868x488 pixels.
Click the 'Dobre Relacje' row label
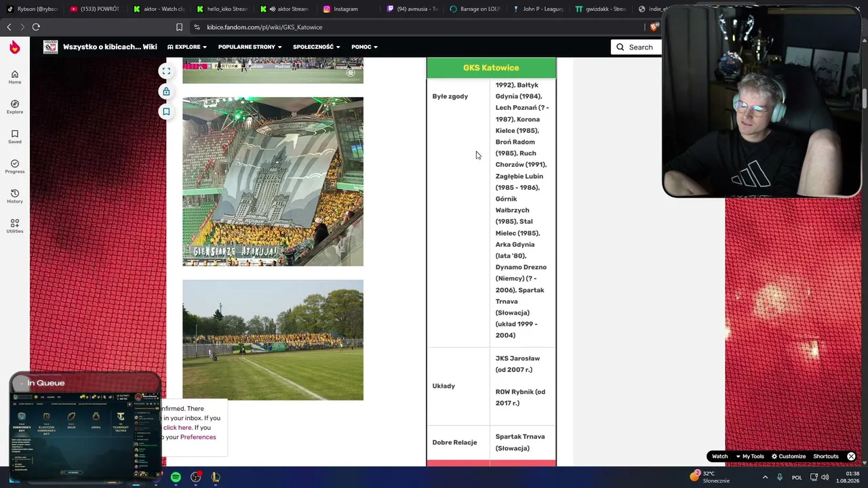pyautogui.click(x=454, y=443)
